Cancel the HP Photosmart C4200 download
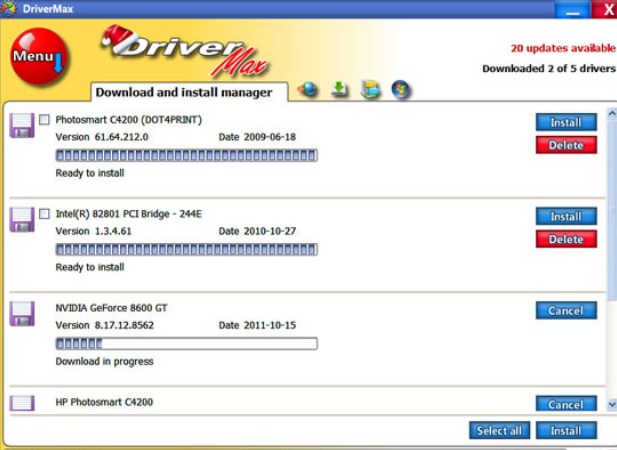 (566, 404)
